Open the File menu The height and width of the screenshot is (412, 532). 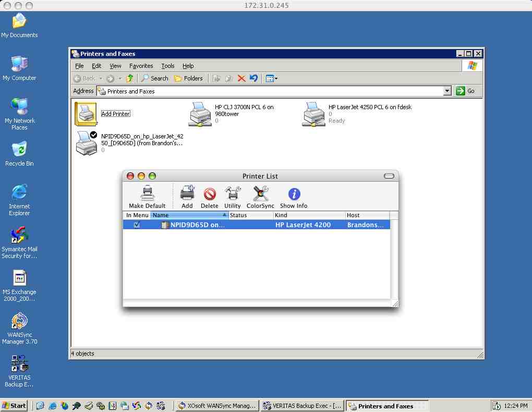79,66
